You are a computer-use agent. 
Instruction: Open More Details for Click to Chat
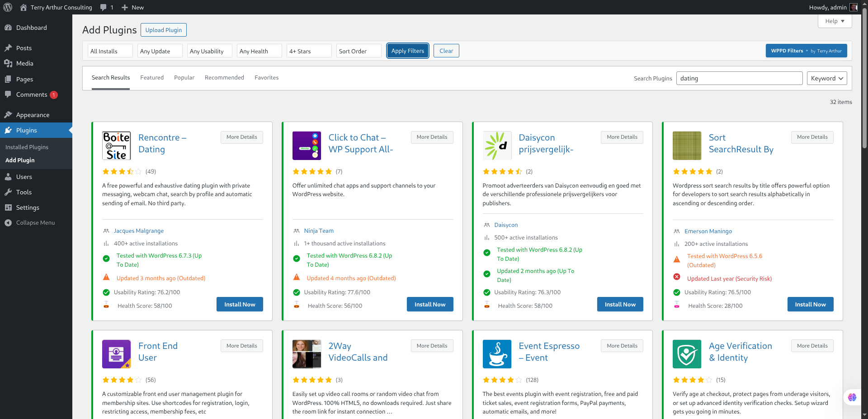[x=432, y=137]
